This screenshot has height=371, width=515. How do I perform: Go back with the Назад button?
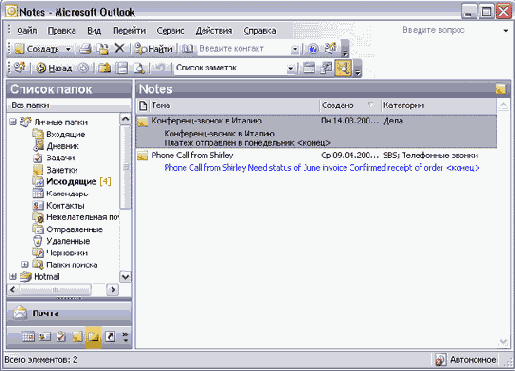[54, 68]
